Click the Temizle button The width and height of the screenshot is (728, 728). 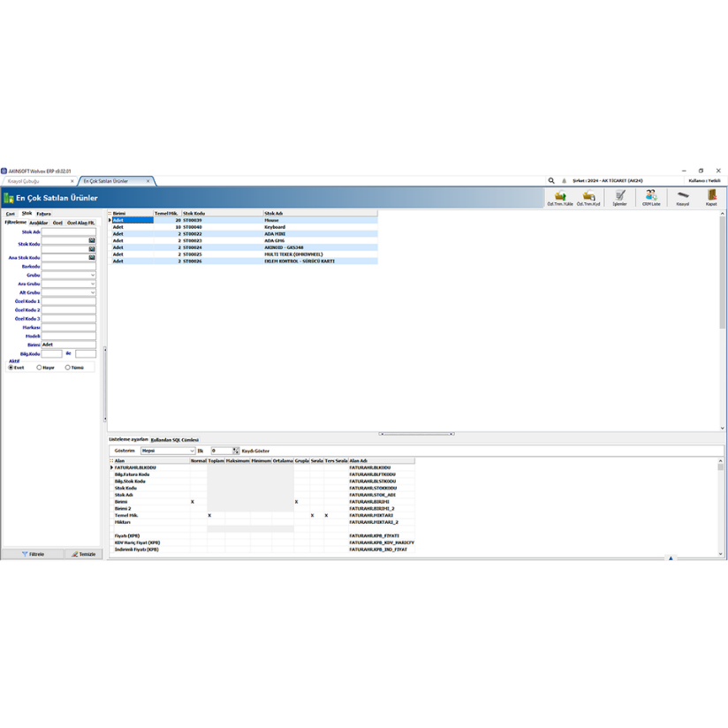point(84,554)
